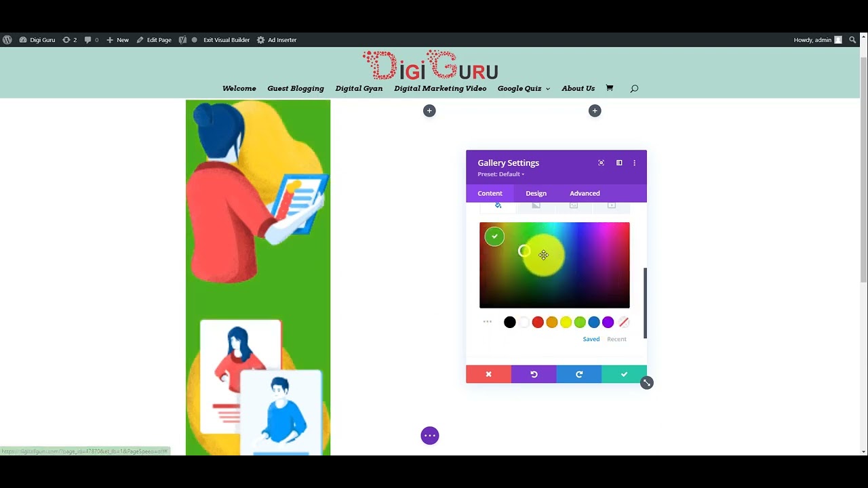Screen dimensions: 868x488
Task: Open the purple builder options ellipsis button
Action: (430, 436)
